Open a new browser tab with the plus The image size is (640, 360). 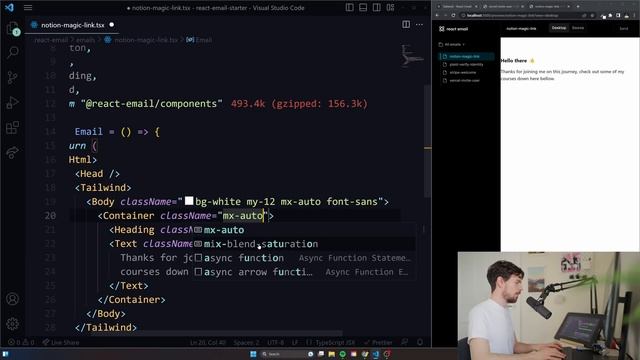tap(578, 6)
